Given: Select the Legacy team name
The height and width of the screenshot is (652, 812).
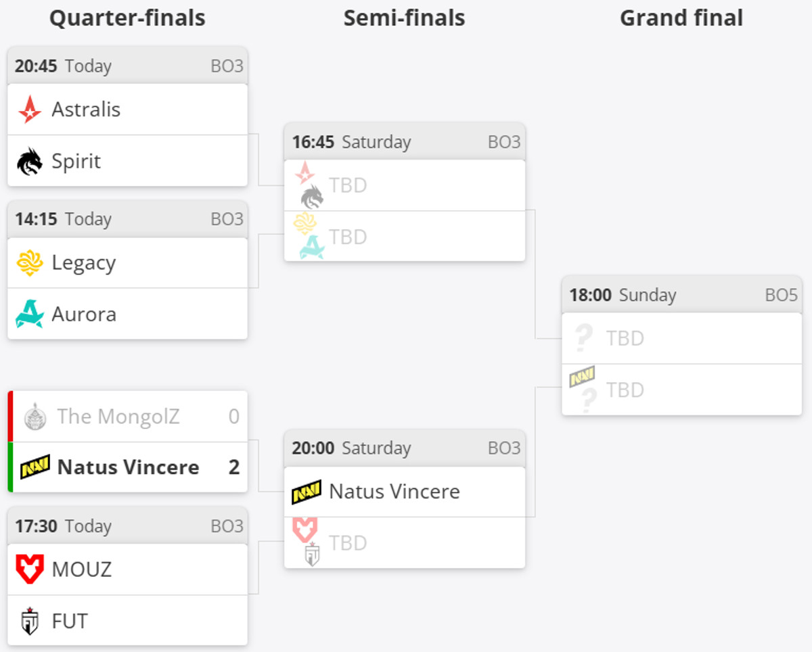Looking at the screenshot, I should click(84, 263).
